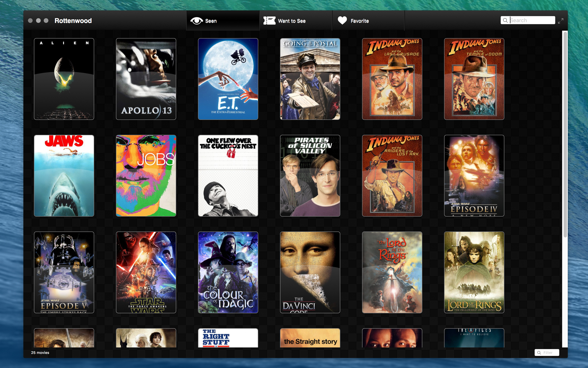Select Star Wars Episode IV poster
Viewport: 588px width, 368px height.
coord(474,176)
